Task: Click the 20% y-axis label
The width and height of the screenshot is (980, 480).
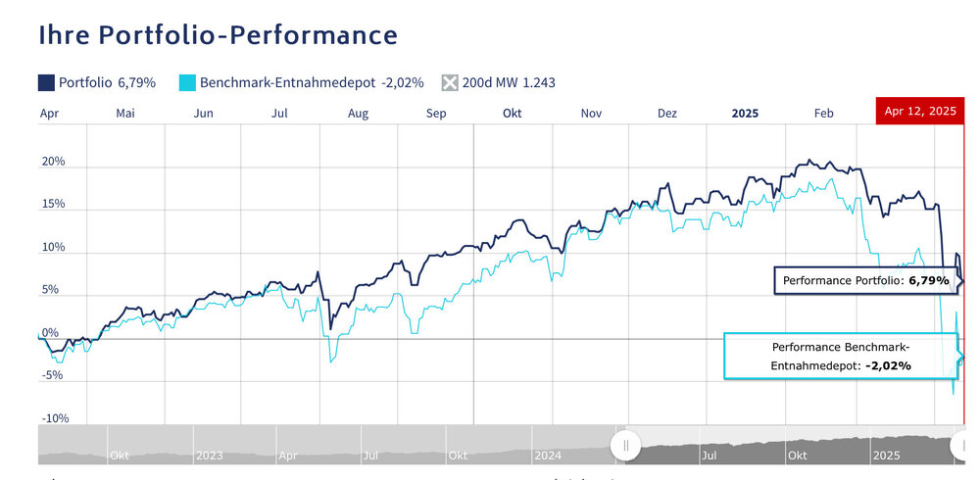Action: pyautogui.click(x=53, y=162)
